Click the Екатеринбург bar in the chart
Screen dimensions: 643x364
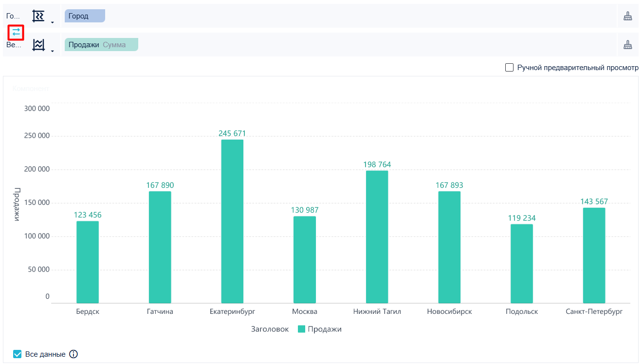click(x=232, y=221)
